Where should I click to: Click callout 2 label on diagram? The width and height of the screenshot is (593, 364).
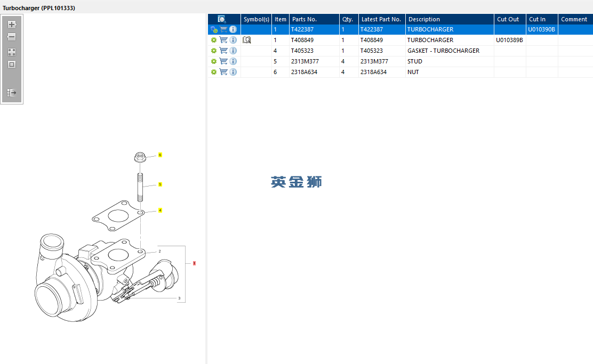tap(159, 251)
